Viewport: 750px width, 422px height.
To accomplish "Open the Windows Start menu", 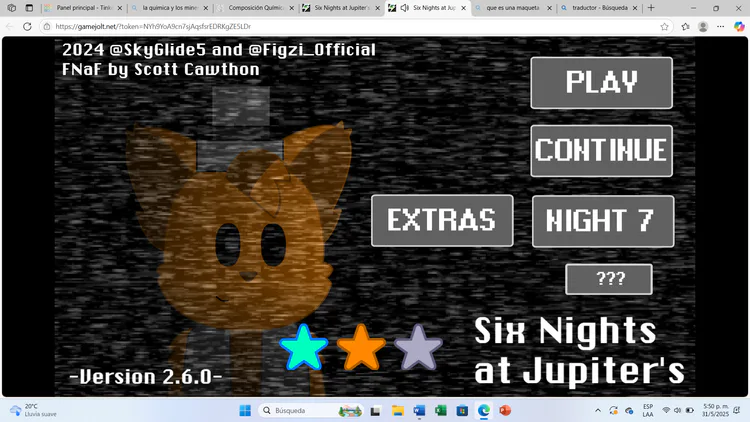I will coord(245,411).
